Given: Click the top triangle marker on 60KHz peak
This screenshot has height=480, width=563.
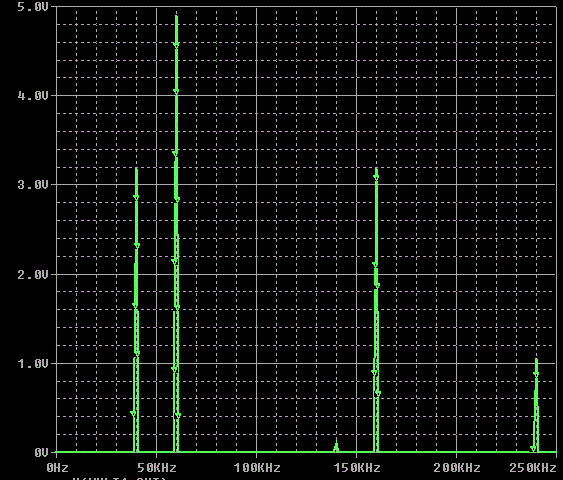Looking at the screenshot, I should [176, 45].
